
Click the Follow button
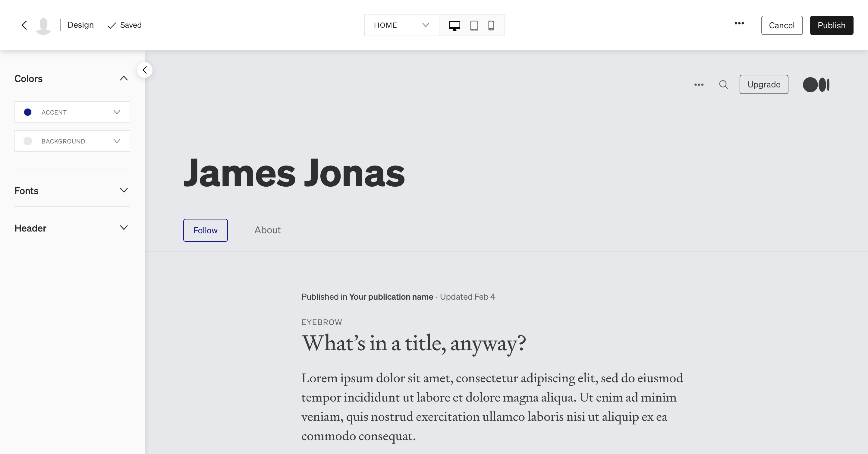[x=206, y=230]
